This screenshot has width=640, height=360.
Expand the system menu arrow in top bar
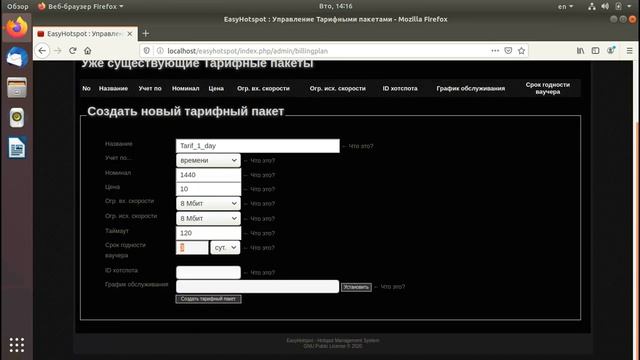629,6
